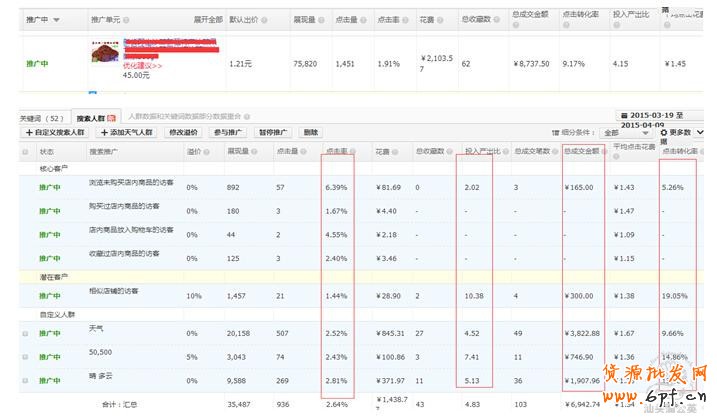Click the help icon beside 花费 column header
Image resolution: width=717 pixels, height=418 pixels.
pyautogui.click(x=395, y=152)
